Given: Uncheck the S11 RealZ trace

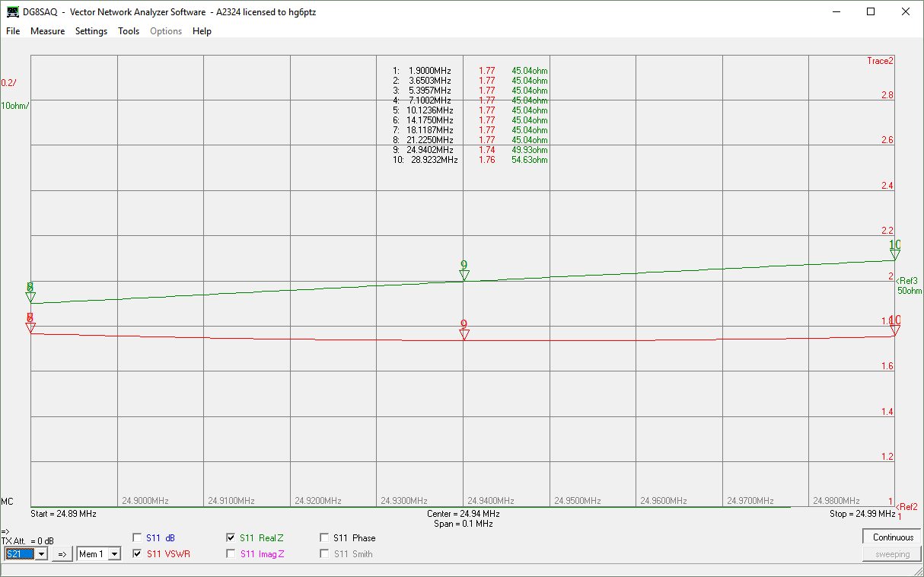Looking at the screenshot, I should [x=231, y=537].
